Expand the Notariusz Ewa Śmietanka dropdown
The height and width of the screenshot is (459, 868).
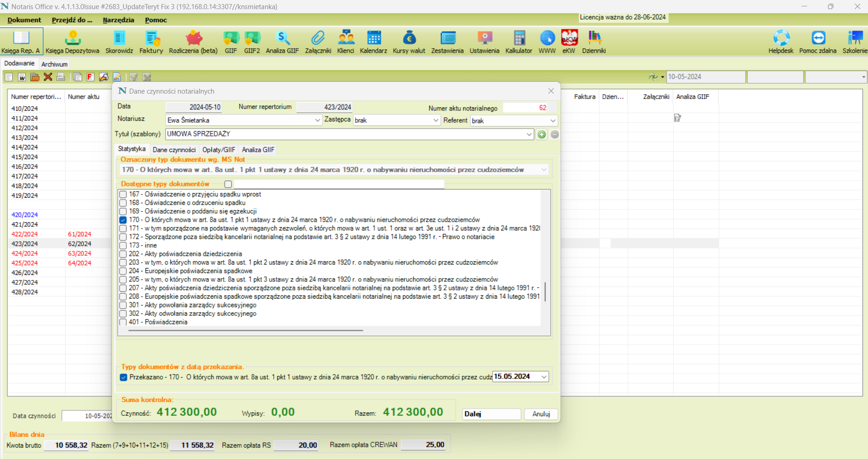317,120
